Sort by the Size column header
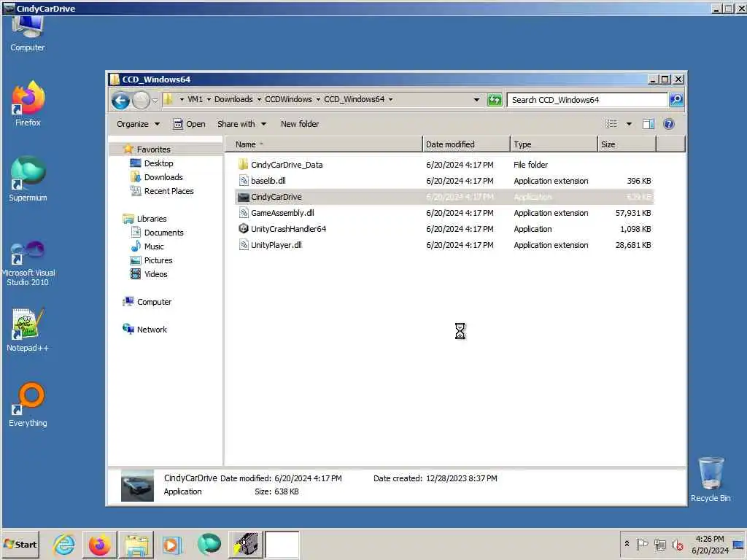Viewport: 747px width, 560px height. pos(627,144)
